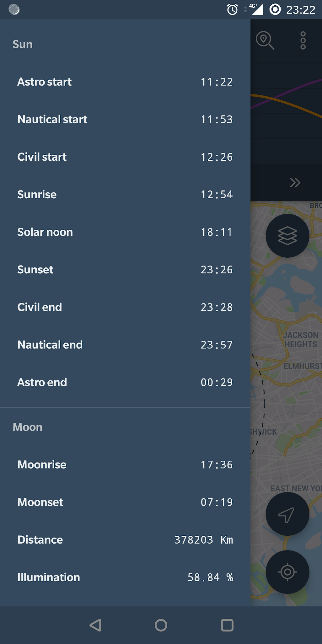Tap the Moon Distance row
Image resolution: width=322 pixels, height=644 pixels.
125,540
